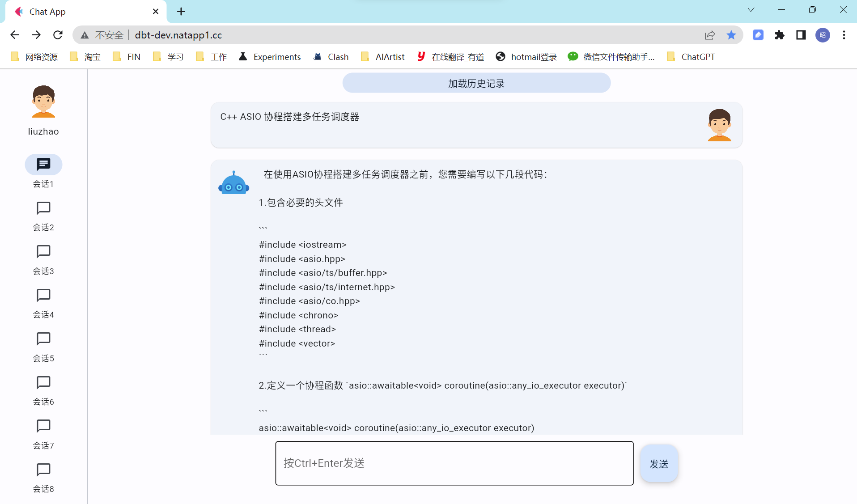857x504 pixels.
Task: Open a new browser tab
Action: click(x=181, y=12)
